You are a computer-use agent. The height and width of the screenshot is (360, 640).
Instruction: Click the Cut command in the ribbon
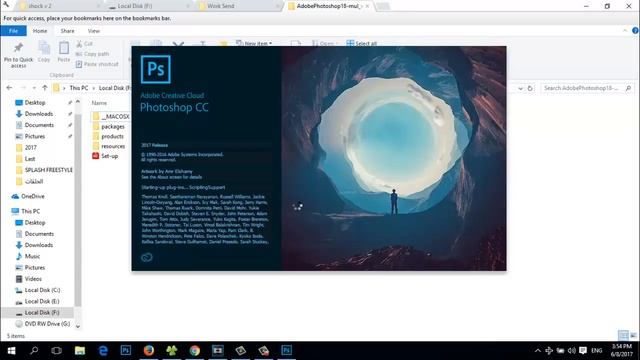84,44
